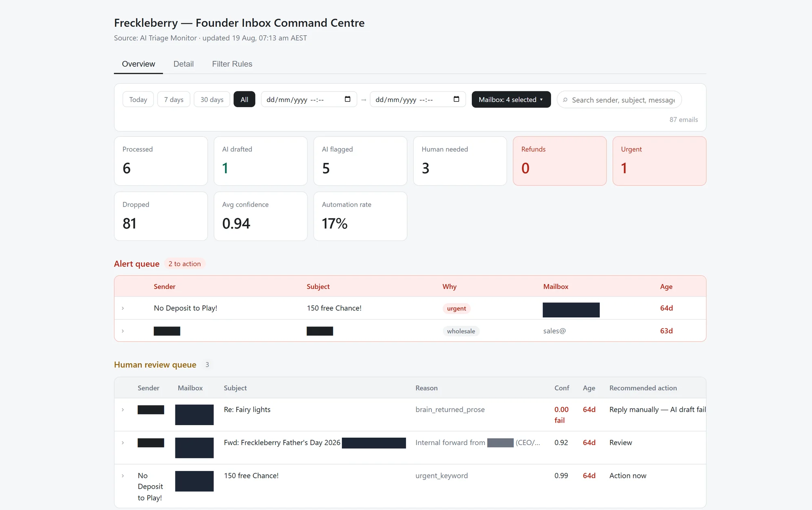This screenshot has width=812, height=510.
Task: Click the Alert queue Mailbox column header
Action: click(556, 287)
